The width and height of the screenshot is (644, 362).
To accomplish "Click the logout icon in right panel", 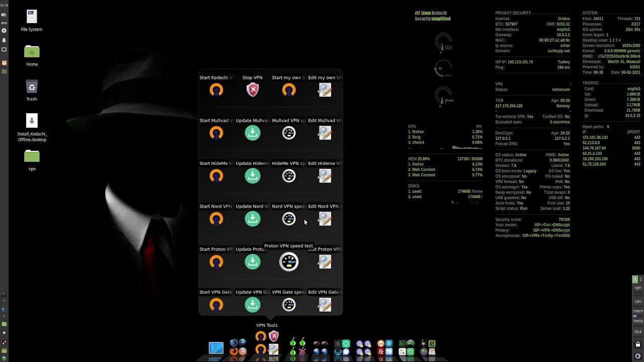I will [x=638, y=355].
